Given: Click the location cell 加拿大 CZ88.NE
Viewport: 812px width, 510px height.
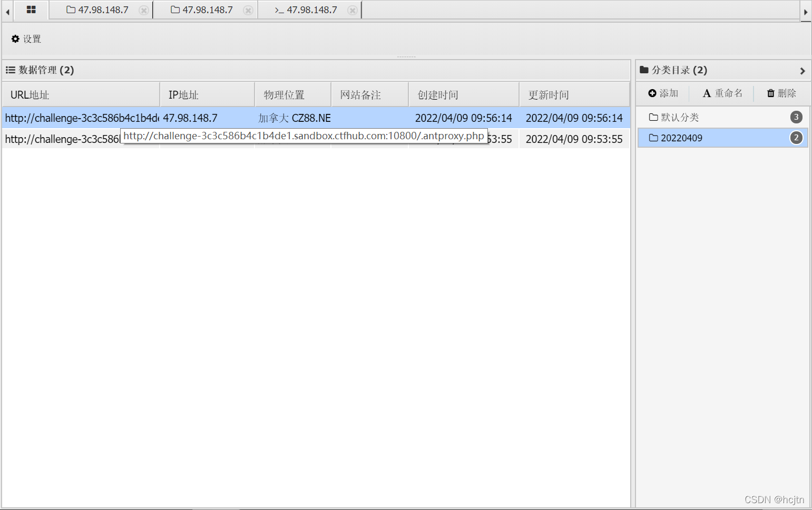Looking at the screenshot, I should click(294, 118).
